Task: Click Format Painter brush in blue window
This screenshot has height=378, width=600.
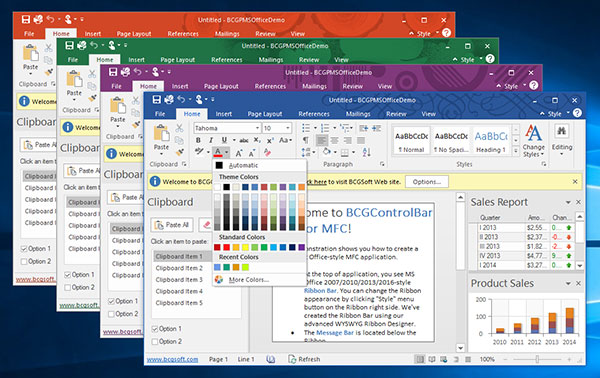Action: (179, 152)
